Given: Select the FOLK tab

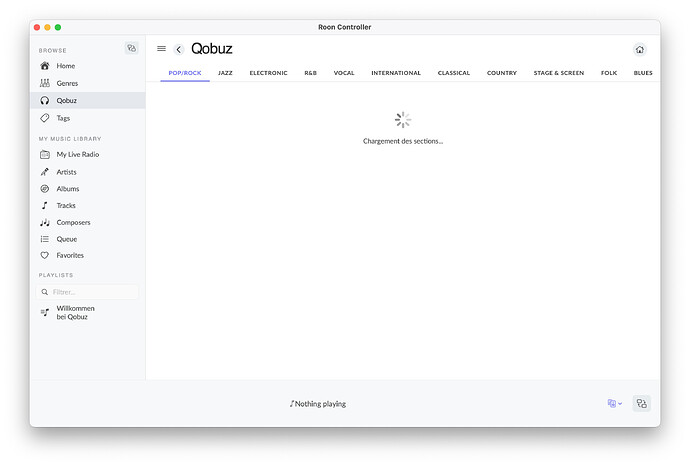Looking at the screenshot, I should [x=609, y=73].
